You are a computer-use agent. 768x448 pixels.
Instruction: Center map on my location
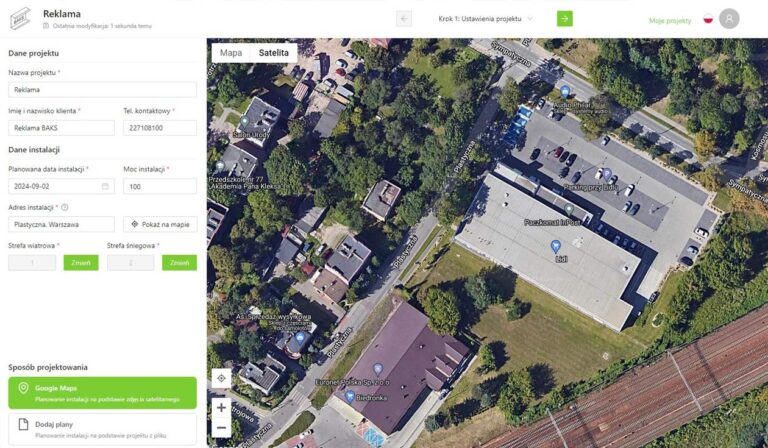[x=221, y=378]
